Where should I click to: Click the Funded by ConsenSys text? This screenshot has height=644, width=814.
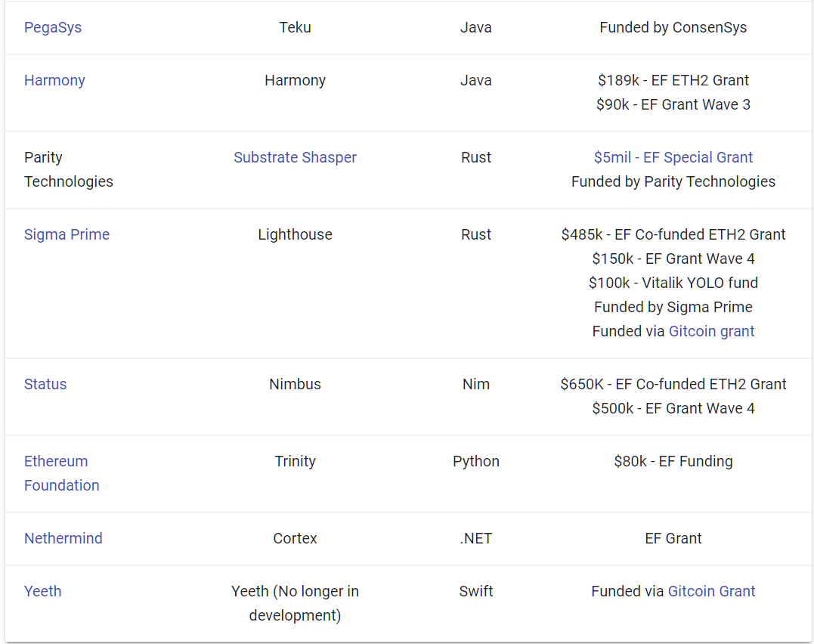point(673,27)
